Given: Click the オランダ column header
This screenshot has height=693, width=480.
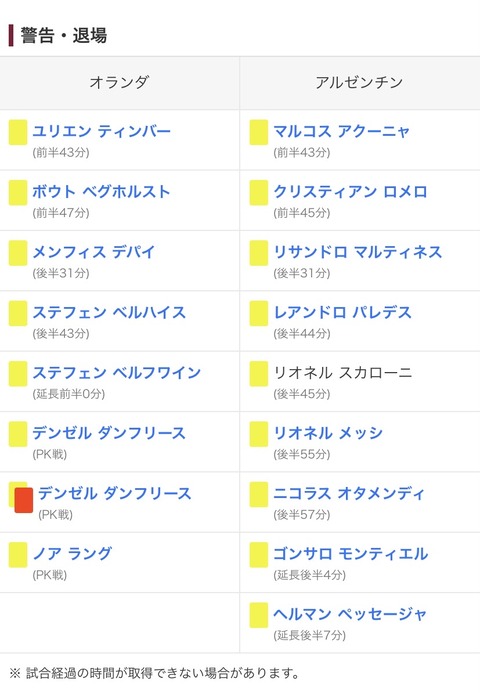Looking at the screenshot, I should pos(119,83).
